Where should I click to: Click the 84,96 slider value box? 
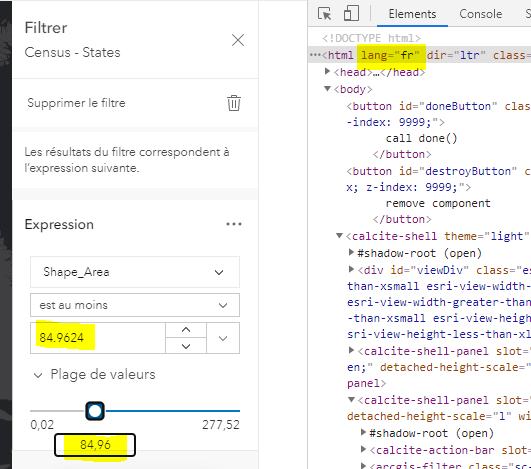pos(95,445)
